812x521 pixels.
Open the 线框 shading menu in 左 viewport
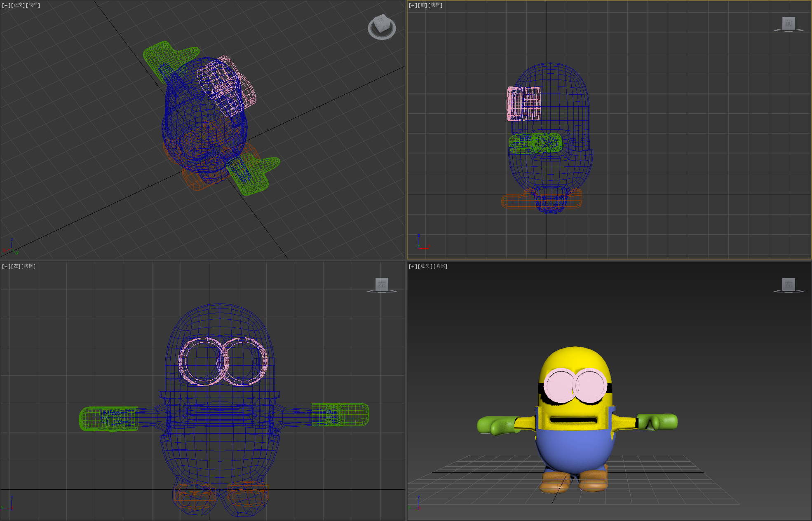[29, 266]
